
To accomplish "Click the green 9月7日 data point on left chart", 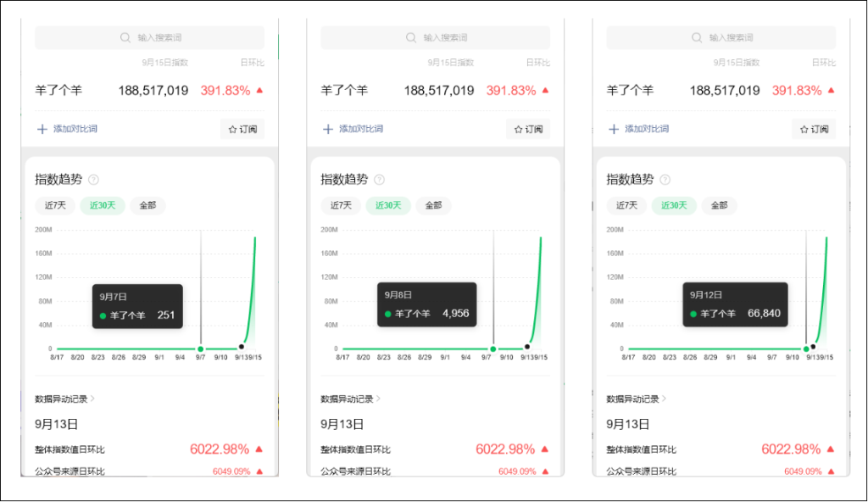I will [200, 349].
